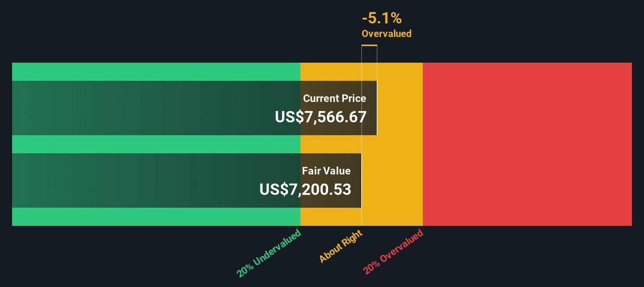This screenshot has width=644, height=287.
Task: Click the -5.1% percentage text
Action: pyautogui.click(x=381, y=18)
